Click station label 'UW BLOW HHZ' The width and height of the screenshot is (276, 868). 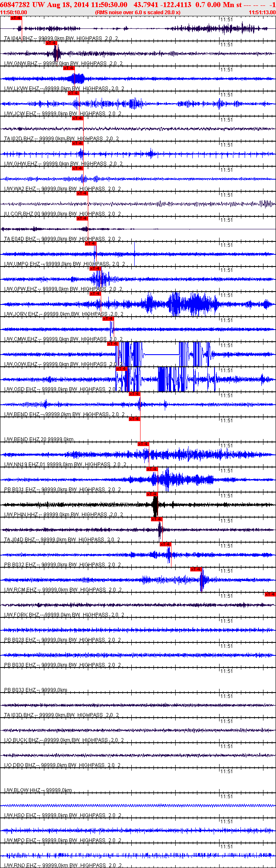tap(22, 790)
